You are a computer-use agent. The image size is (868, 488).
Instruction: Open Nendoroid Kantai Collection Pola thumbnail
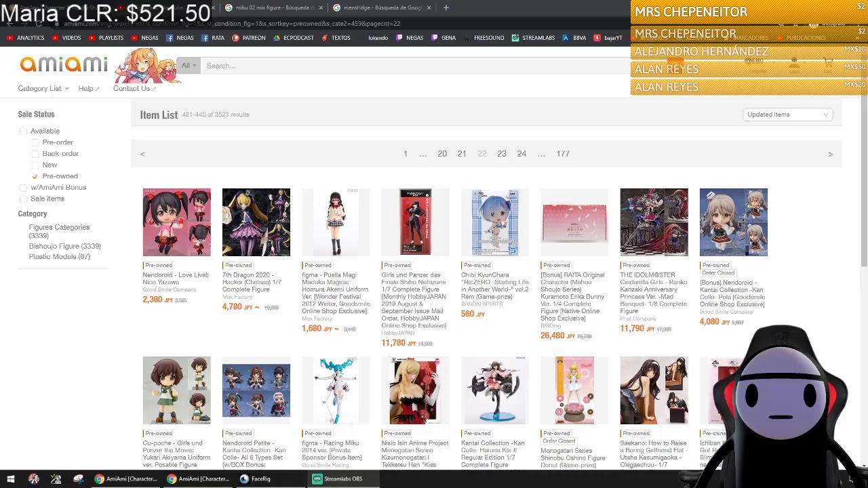point(734,222)
